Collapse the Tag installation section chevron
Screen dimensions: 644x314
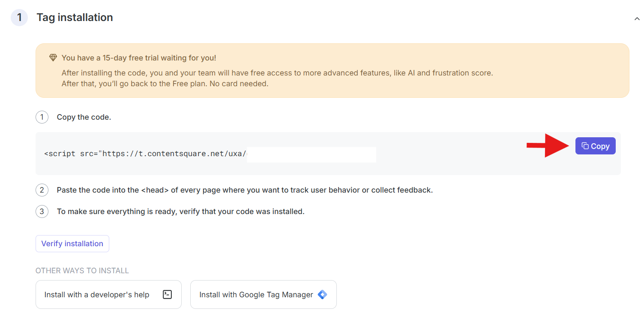click(637, 18)
